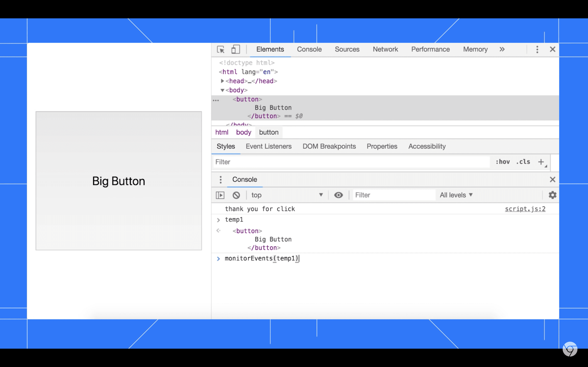Image resolution: width=588 pixels, height=367 pixels.
Task: Click the inspect element cursor icon
Action: tap(220, 50)
